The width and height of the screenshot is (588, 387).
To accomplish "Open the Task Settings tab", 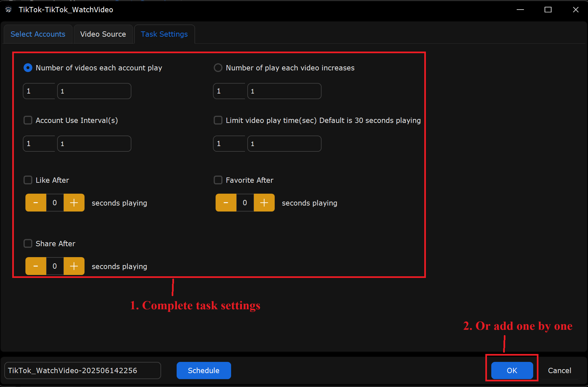I will 164,34.
